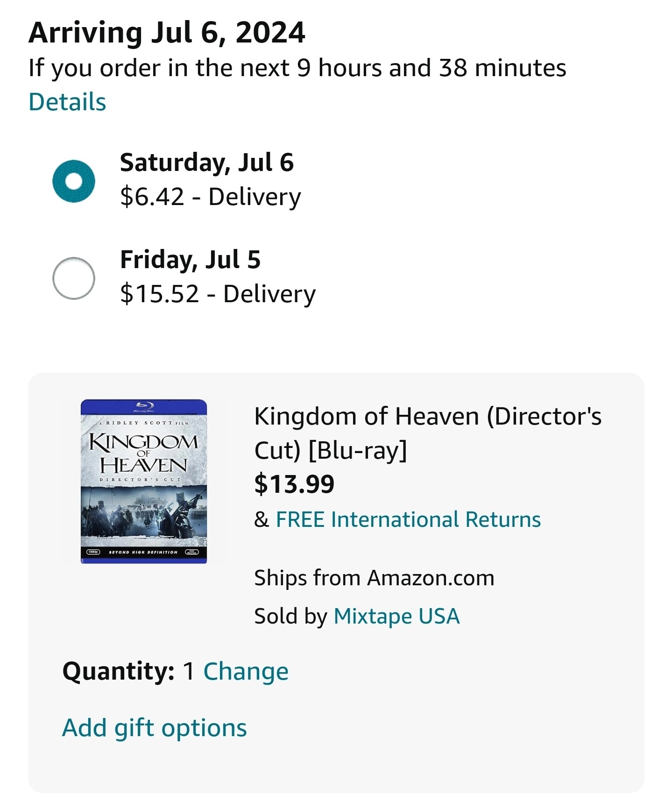Click the $13.99 item price
Viewport: 672px width, 809px height.
tap(294, 483)
